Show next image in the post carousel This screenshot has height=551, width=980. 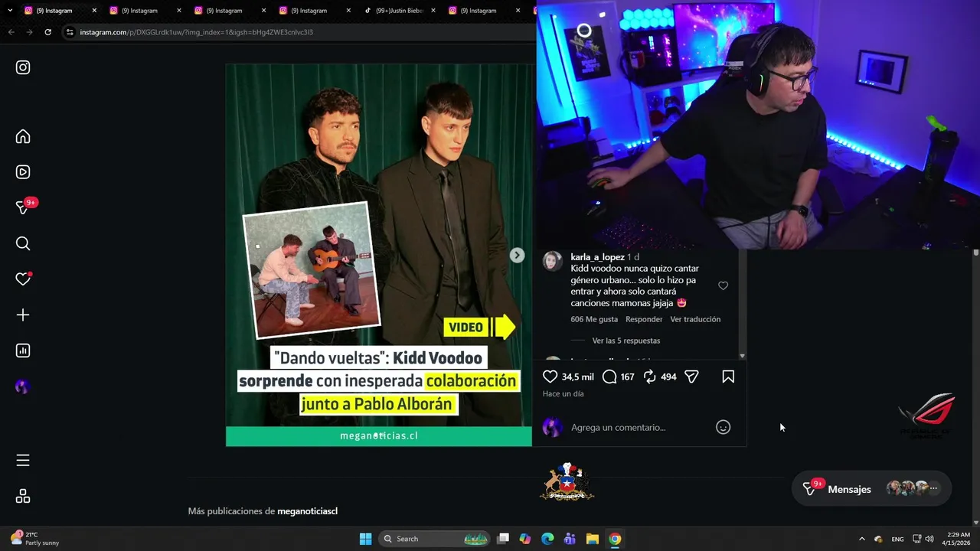[518, 256]
